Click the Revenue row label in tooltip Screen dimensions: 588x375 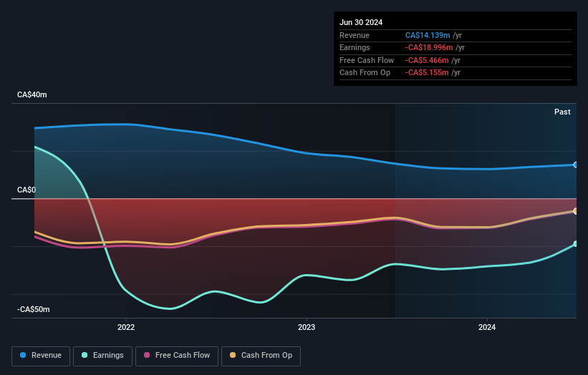tap(355, 35)
